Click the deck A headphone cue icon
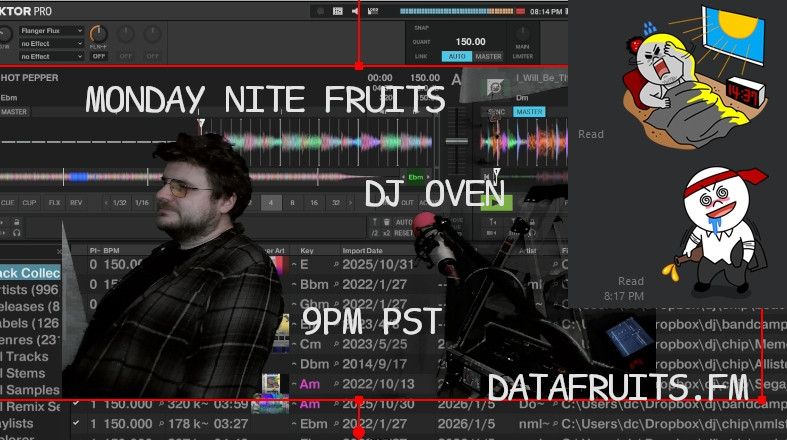 [17, 232]
